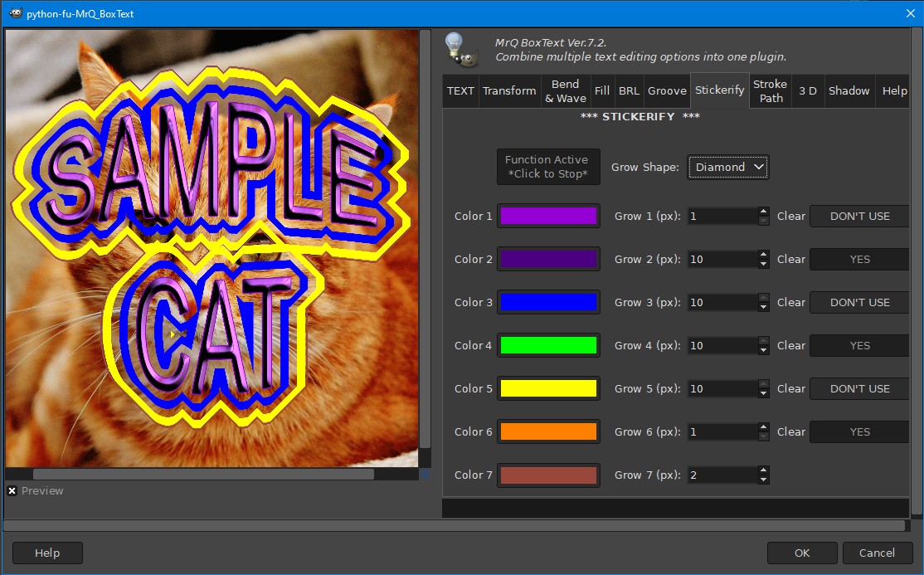This screenshot has width=924, height=575.
Task: Toggle the Clear button for Color 6
Action: click(859, 431)
